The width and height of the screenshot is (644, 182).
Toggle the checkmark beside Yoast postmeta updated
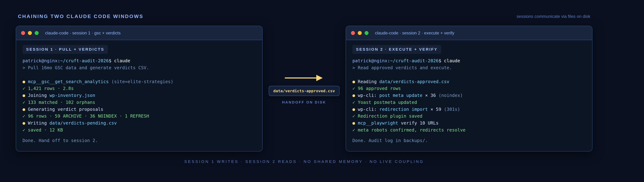[x=353, y=102]
